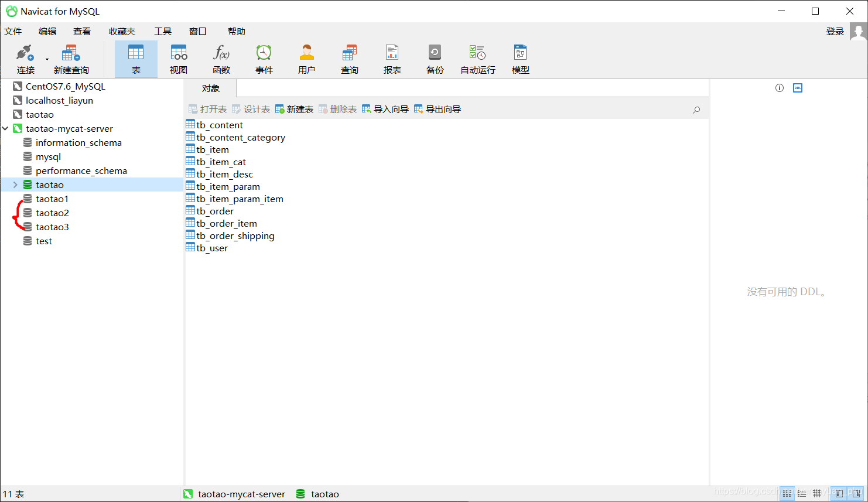Open the Automation (自动运行) toolbar icon
Image resolution: width=868 pixels, height=502 pixels.
point(478,53)
